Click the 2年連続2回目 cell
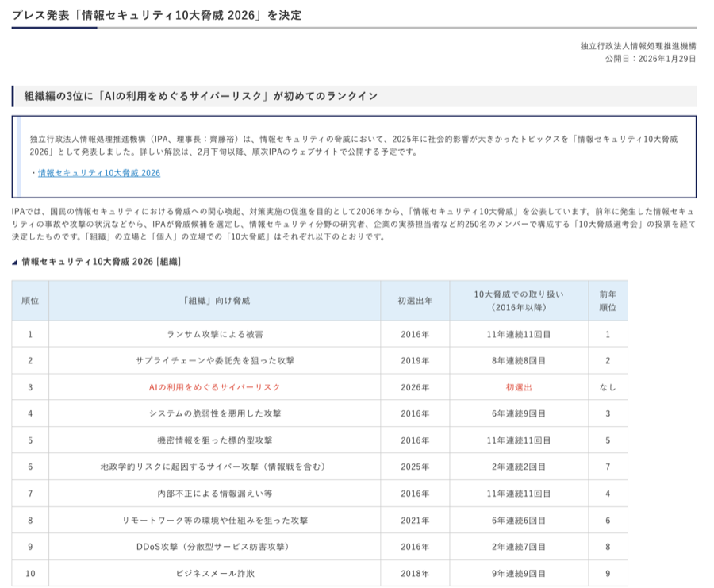714x588 pixels. click(519, 467)
